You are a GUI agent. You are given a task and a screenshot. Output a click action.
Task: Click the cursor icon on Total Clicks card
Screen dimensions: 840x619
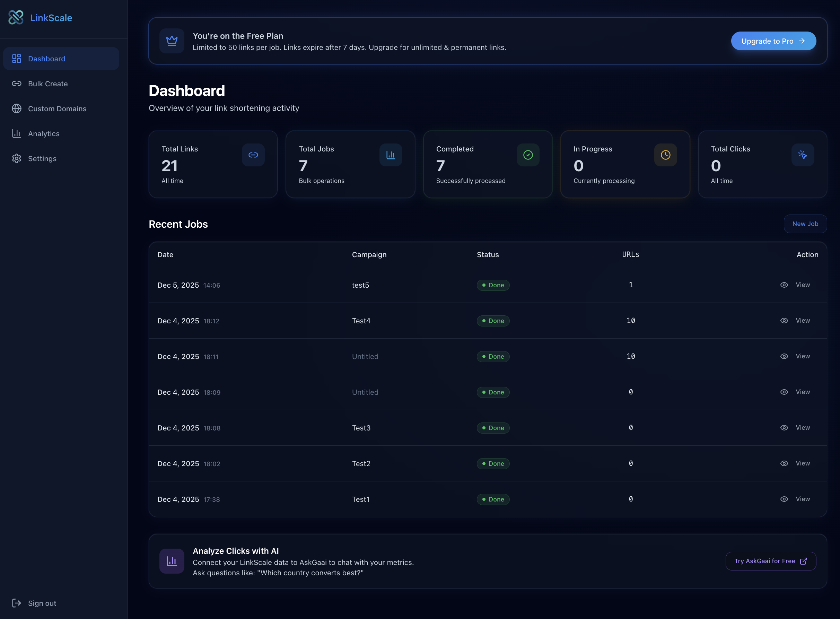click(803, 155)
